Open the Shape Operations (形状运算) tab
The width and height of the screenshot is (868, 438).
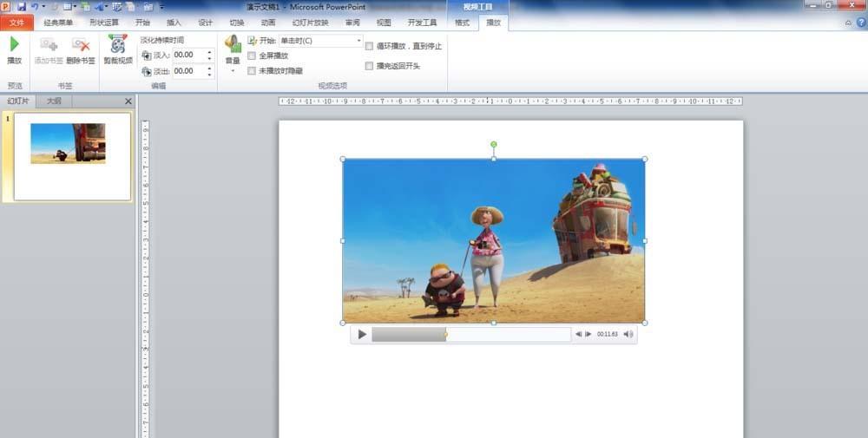coord(104,23)
